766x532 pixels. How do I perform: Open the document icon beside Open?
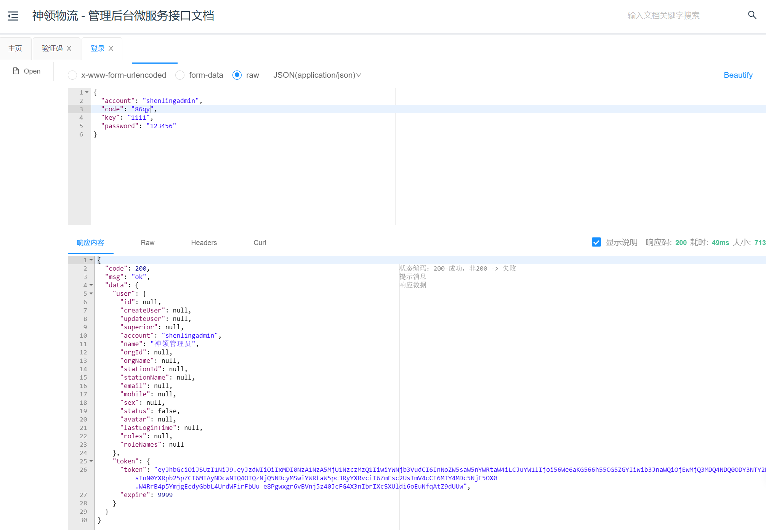click(16, 71)
